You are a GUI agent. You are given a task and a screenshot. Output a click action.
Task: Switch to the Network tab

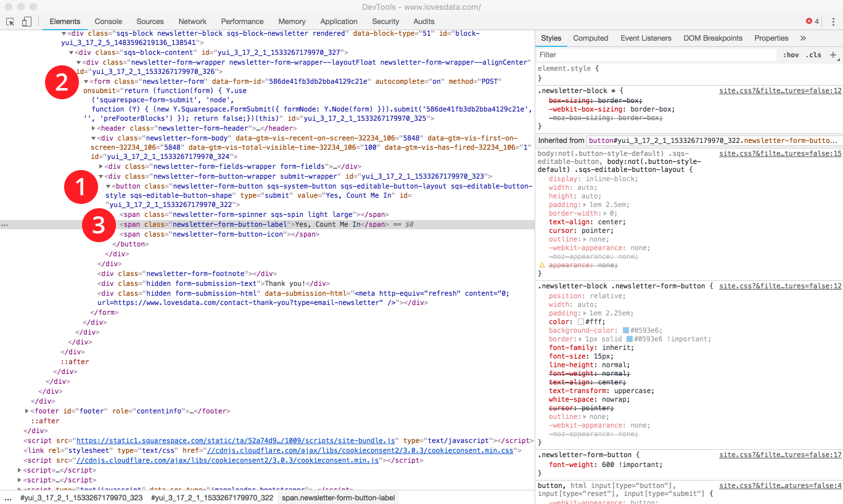192,21
